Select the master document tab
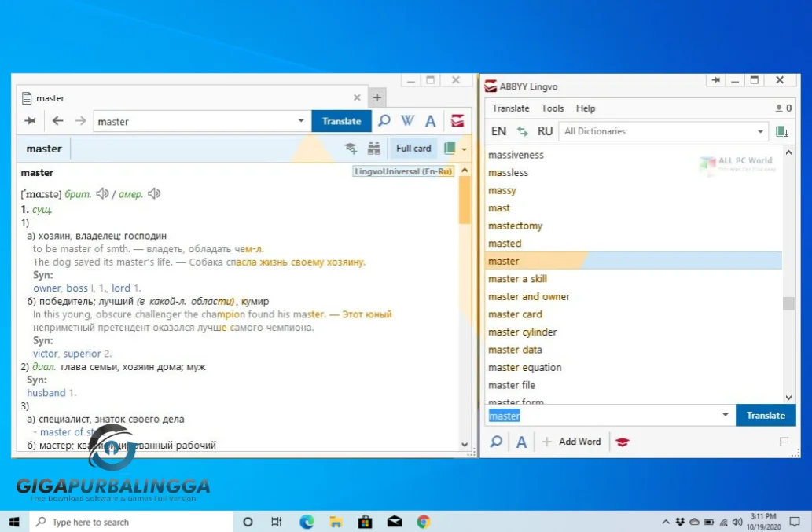The width and height of the screenshot is (812, 532). [192, 97]
